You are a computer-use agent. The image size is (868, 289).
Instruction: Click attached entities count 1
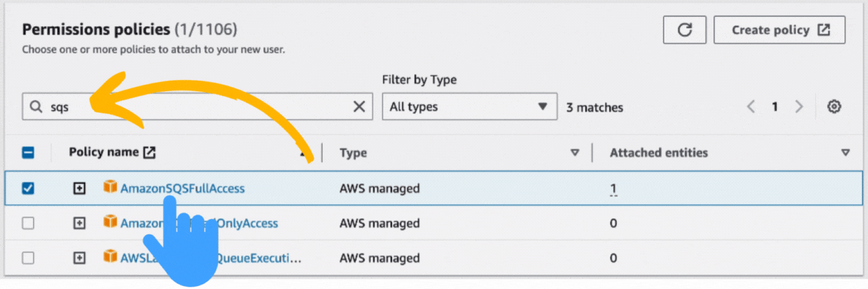tap(613, 189)
